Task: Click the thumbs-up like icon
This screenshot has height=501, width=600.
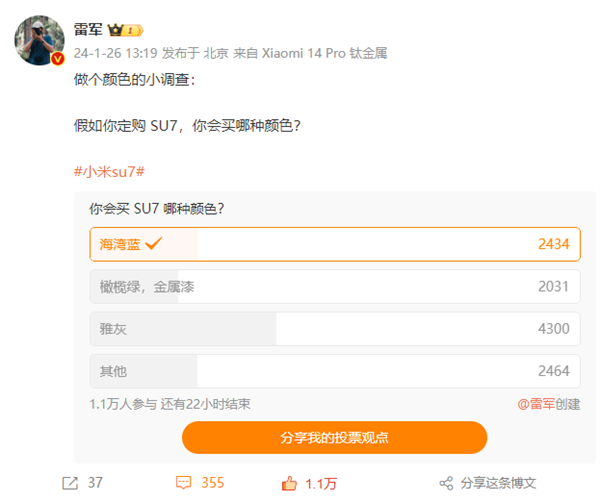Action: (x=289, y=483)
